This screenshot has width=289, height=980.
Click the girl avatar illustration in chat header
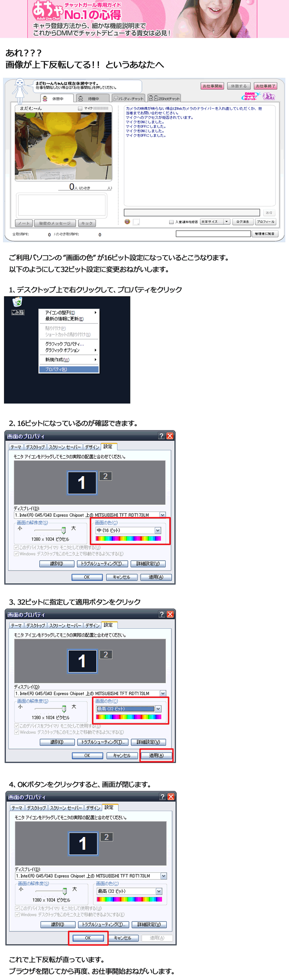[x=19, y=91]
